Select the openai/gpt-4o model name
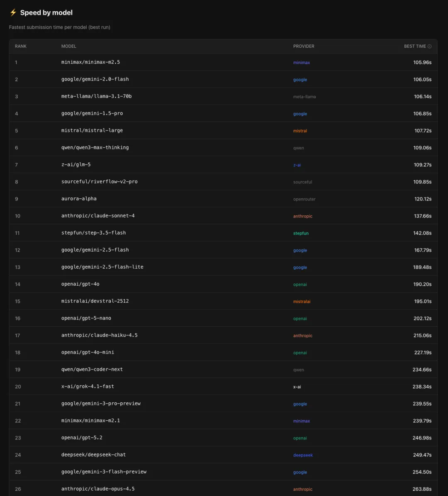The width and height of the screenshot is (448, 496). tap(80, 284)
